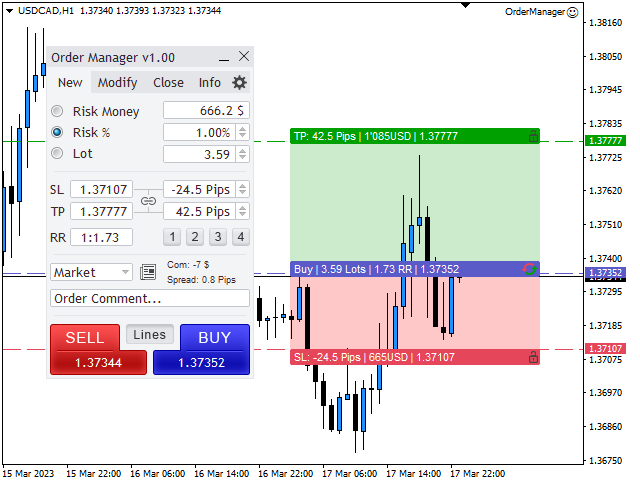This screenshot has width=640, height=480.
Task: Adjust the Lot size stepper arrows
Action: click(242, 154)
